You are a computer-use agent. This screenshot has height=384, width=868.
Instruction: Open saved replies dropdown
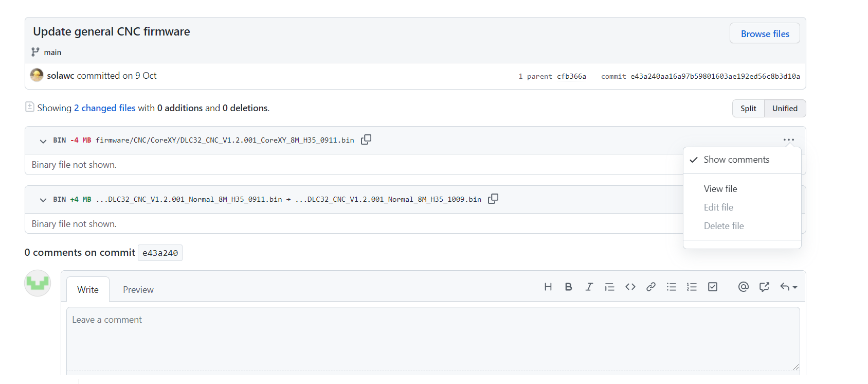pos(788,287)
